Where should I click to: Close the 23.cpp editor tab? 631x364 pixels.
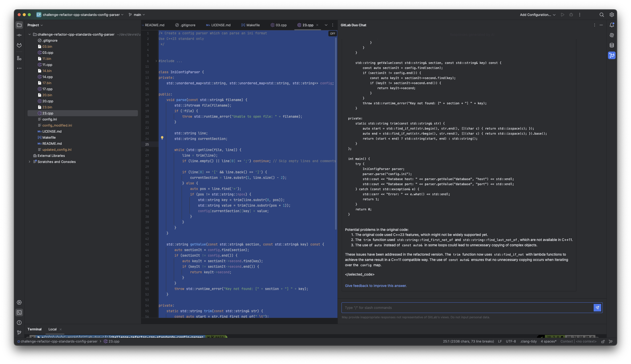(x=317, y=25)
